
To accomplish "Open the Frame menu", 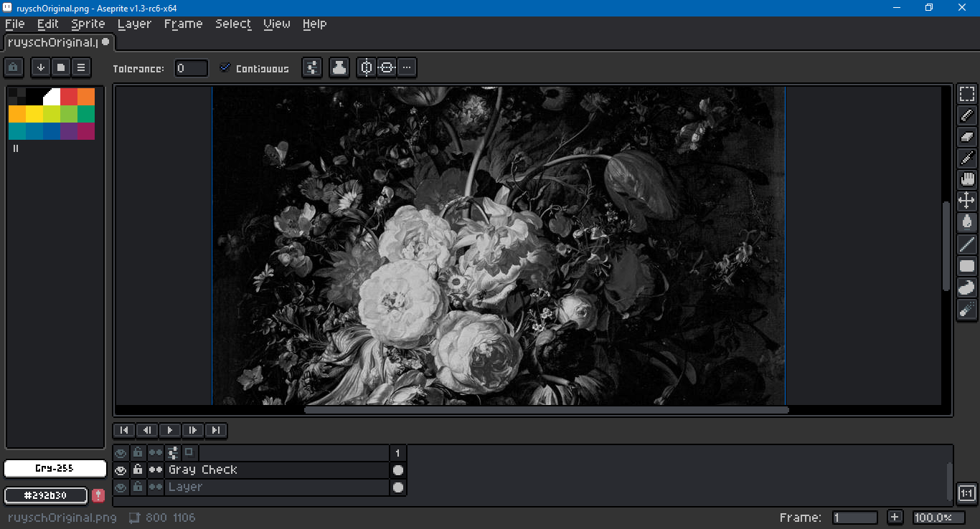I will point(184,24).
